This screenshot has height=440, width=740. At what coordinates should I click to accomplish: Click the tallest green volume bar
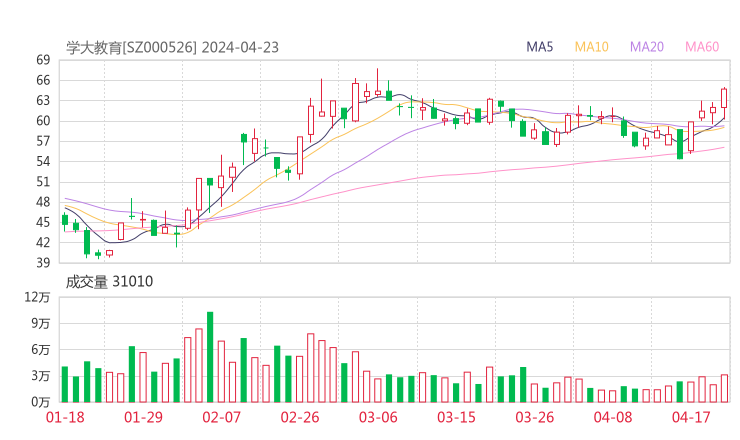(x=210, y=357)
